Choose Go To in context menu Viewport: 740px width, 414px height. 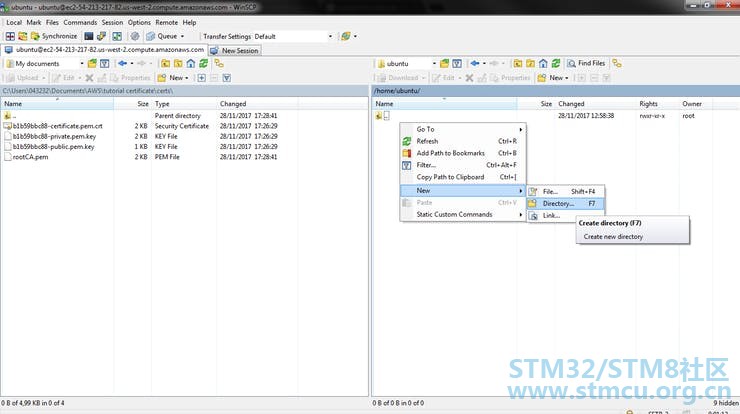click(x=463, y=129)
